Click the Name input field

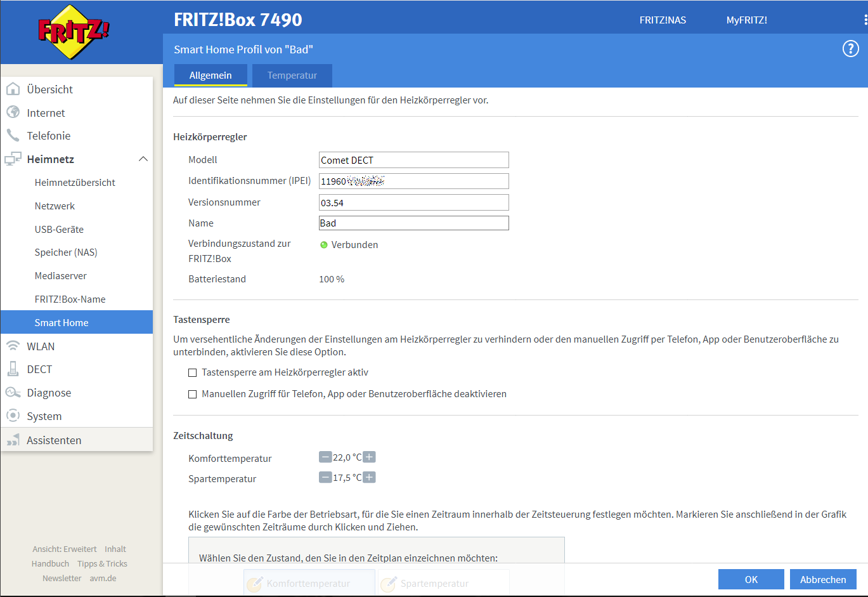[413, 223]
